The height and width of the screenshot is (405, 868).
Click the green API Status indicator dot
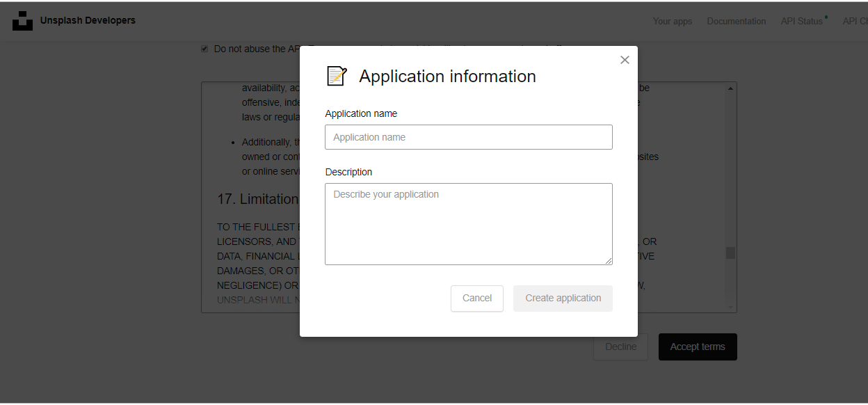pyautogui.click(x=826, y=16)
